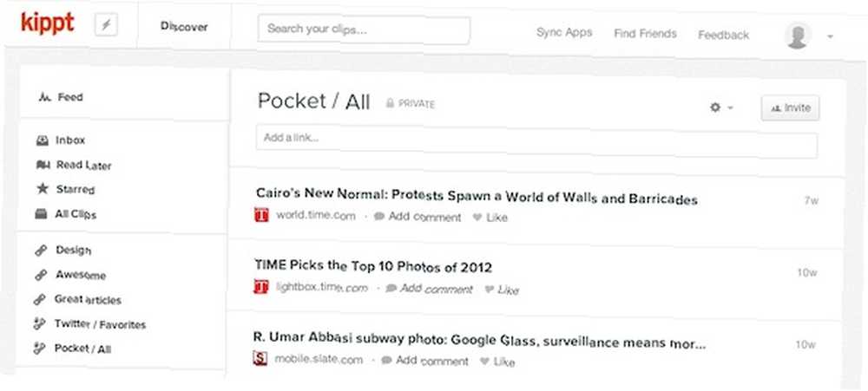Click the mobile.slate.com source link
The width and height of the screenshot is (868, 391).
click(x=319, y=360)
